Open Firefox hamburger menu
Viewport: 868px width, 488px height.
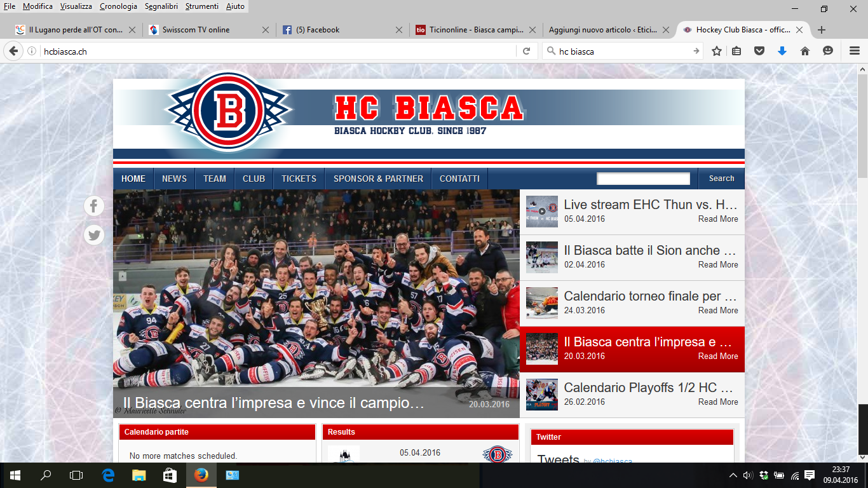click(x=855, y=51)
